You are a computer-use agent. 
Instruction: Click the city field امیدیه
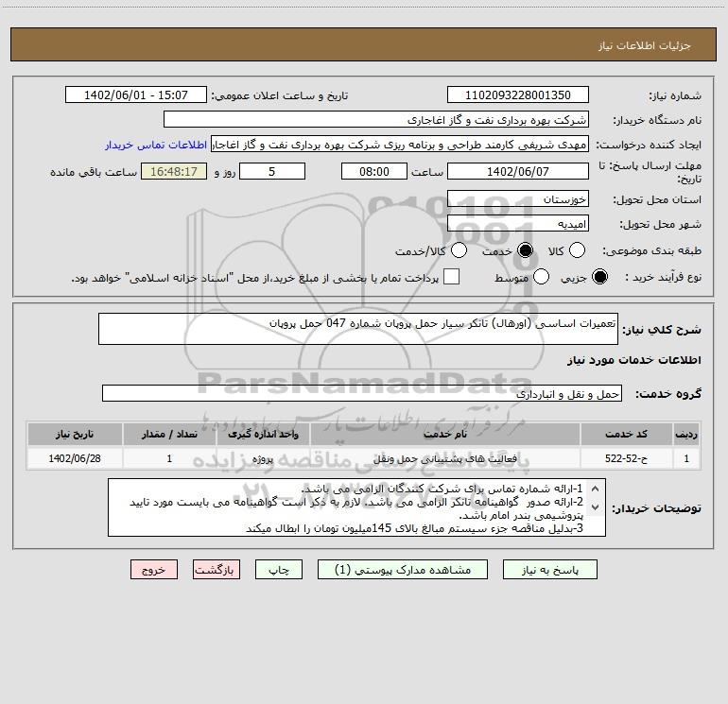pos(518,224)
